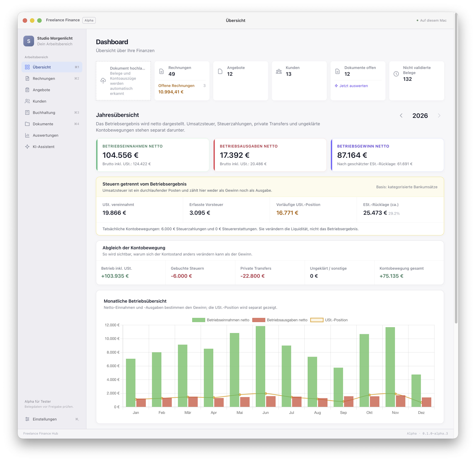Image resolution: width=476 pixels, height=462 pixels.
Task: Click the Übersicht grid icon in the sidebar
Action: 27,67
